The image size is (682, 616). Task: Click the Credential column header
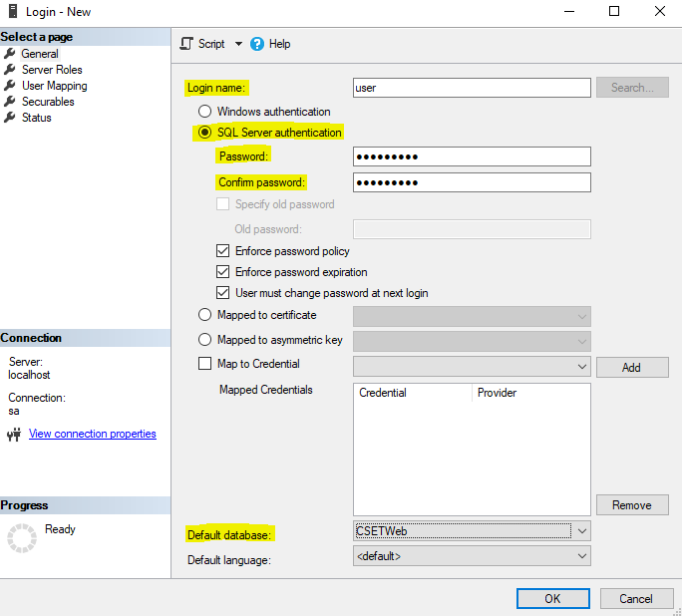(413, 393)
